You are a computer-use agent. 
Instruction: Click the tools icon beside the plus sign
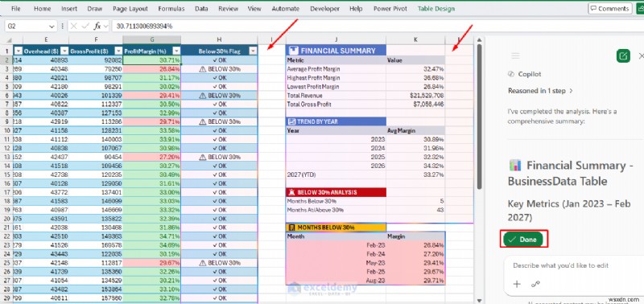pos(535,284)
